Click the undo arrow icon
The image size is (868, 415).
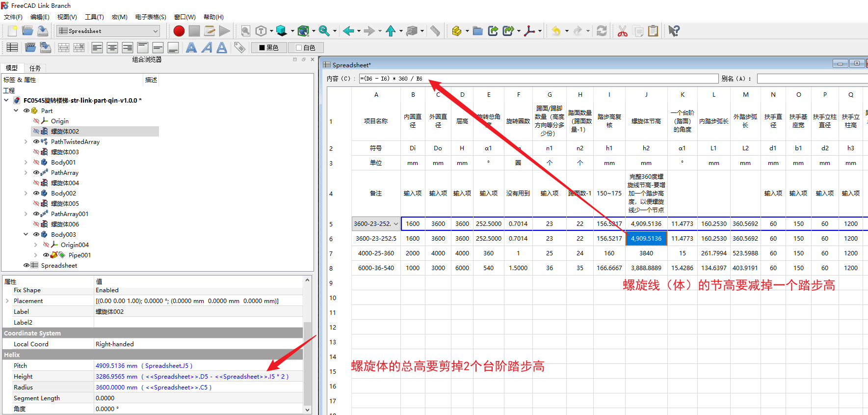[x=556, y=31]
